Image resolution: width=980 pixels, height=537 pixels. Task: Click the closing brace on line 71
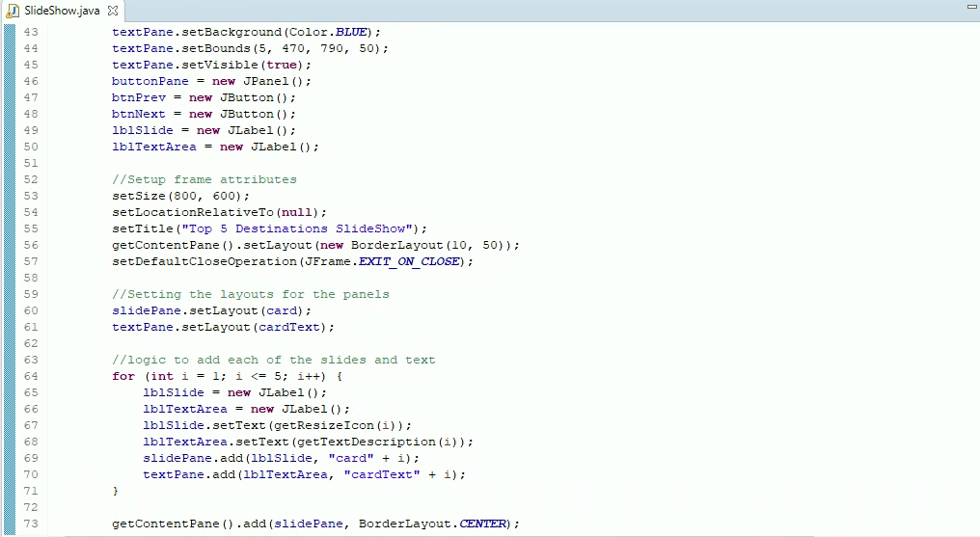116,491
